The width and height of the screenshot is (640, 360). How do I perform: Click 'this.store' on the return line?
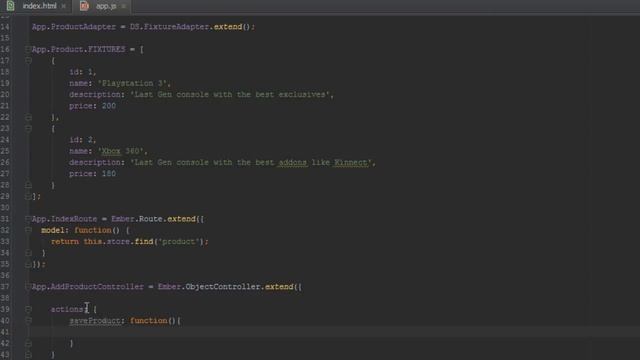(x=107, y=242)
